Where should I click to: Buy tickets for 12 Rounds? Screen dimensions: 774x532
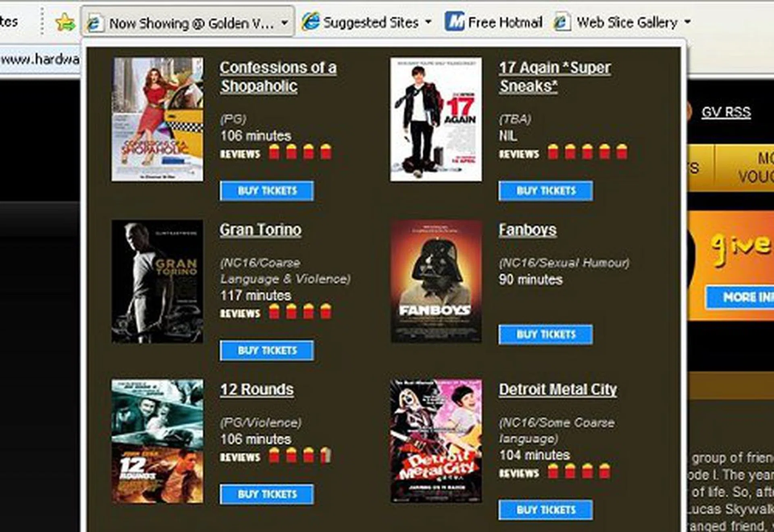267,494
